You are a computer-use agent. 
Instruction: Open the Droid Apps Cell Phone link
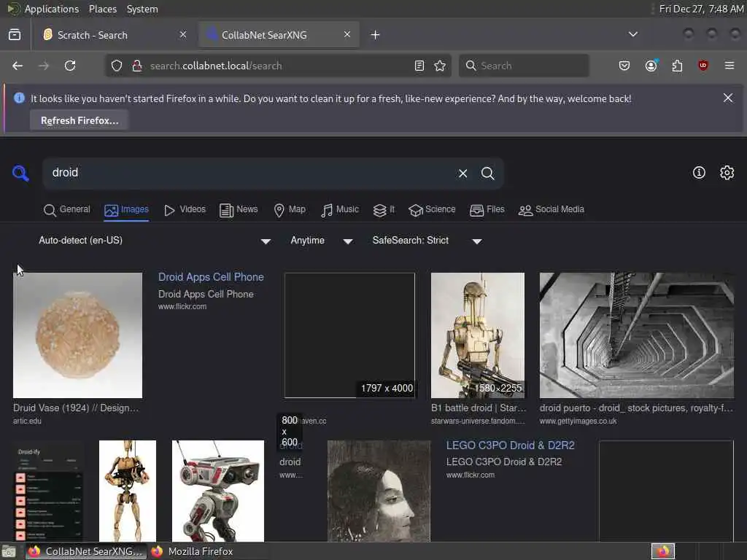pyautogui.click(x=211, y=277)
